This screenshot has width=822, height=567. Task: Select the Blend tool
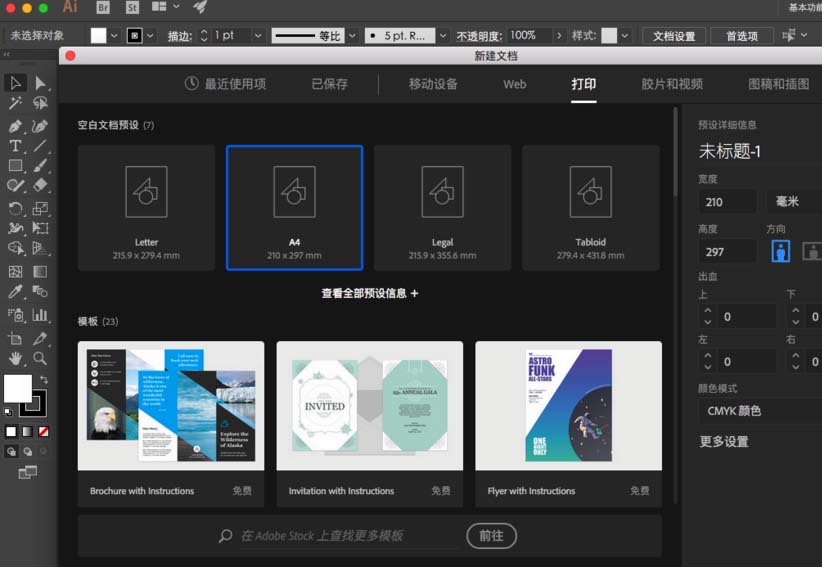[40, 291]
